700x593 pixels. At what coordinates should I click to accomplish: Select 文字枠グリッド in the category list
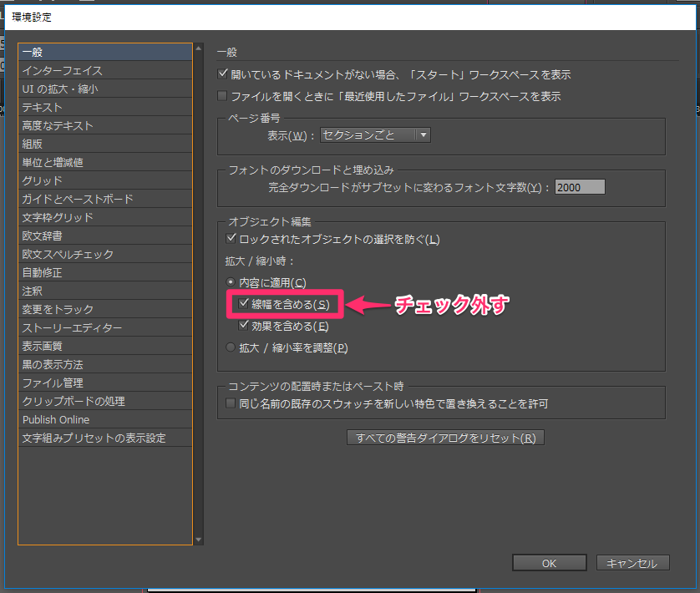105,217
